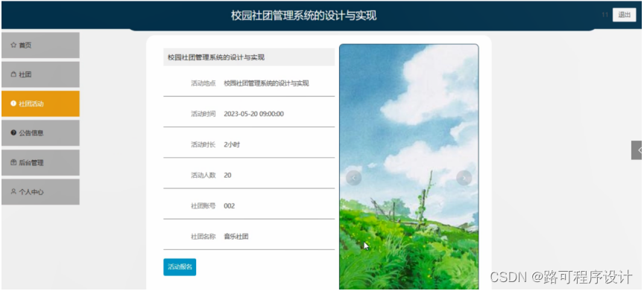Open 个人中心 in the sidebar
The image size is (644, 291).
click(x=40, y=191)
